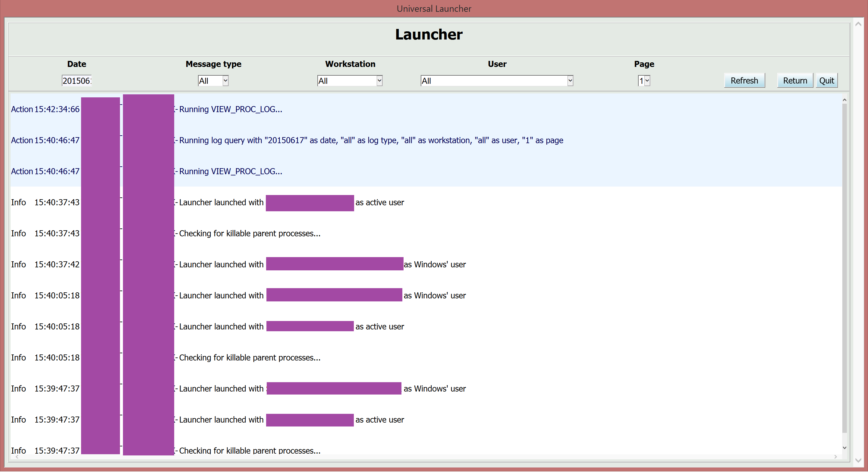Click the 15:40:37:43 Checking for killable processes row
The height and width of the screenshot is (472, 868).
[x=249, y=234]
